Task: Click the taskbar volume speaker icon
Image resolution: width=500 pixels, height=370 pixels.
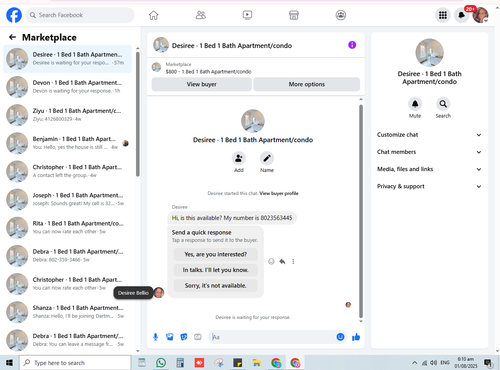Action: coord(433,363)
